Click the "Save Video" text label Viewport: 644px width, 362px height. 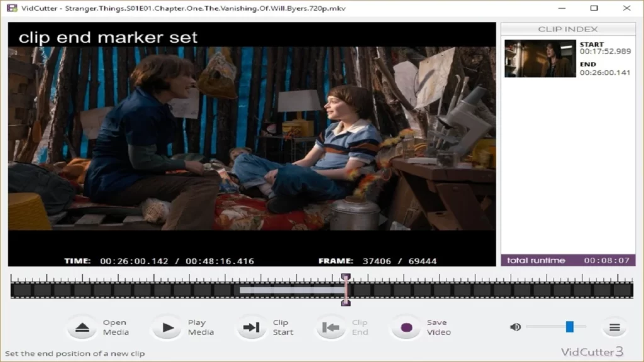pyautogui.click(x=438, y=327)
